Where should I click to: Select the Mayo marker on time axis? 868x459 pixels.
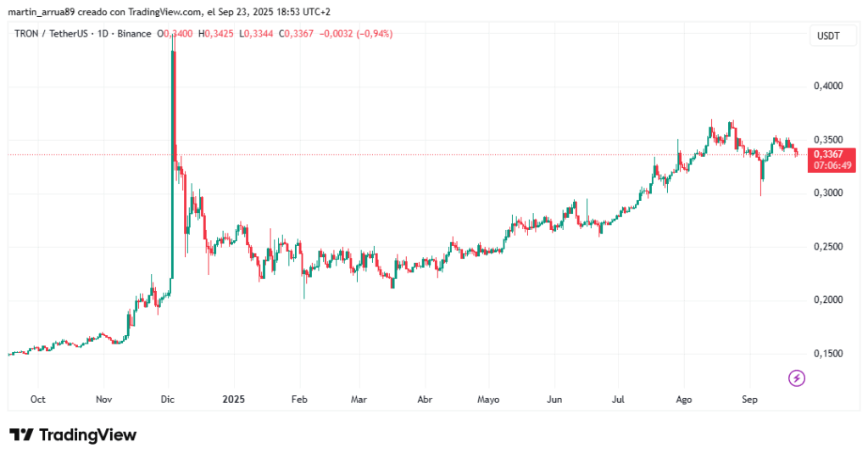pos(489,399)
